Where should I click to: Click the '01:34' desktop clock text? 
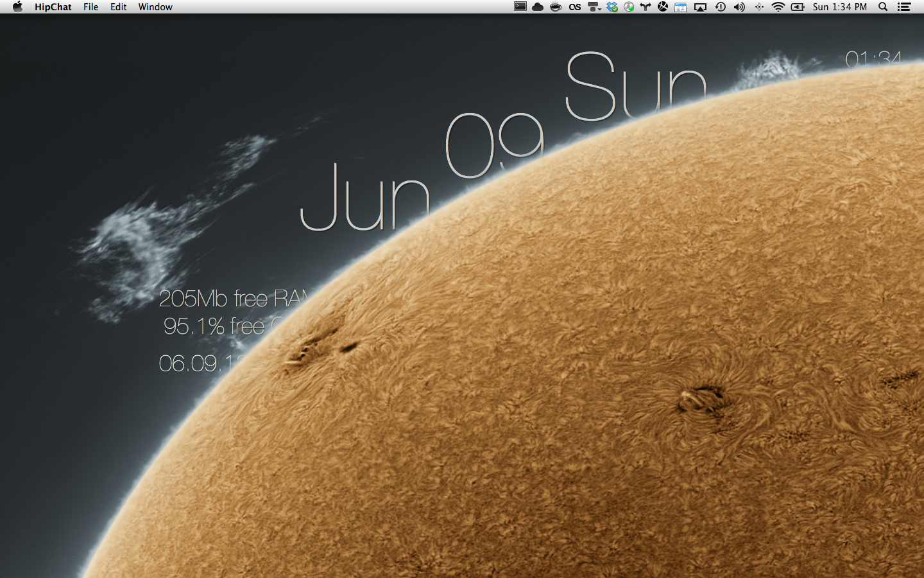[x=873, y=59]
